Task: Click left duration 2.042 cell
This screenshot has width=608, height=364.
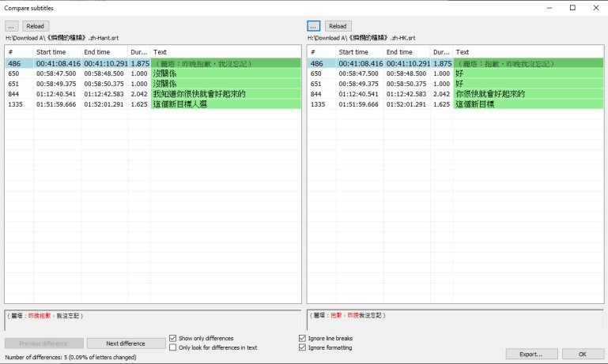Action: click(139, 94)
